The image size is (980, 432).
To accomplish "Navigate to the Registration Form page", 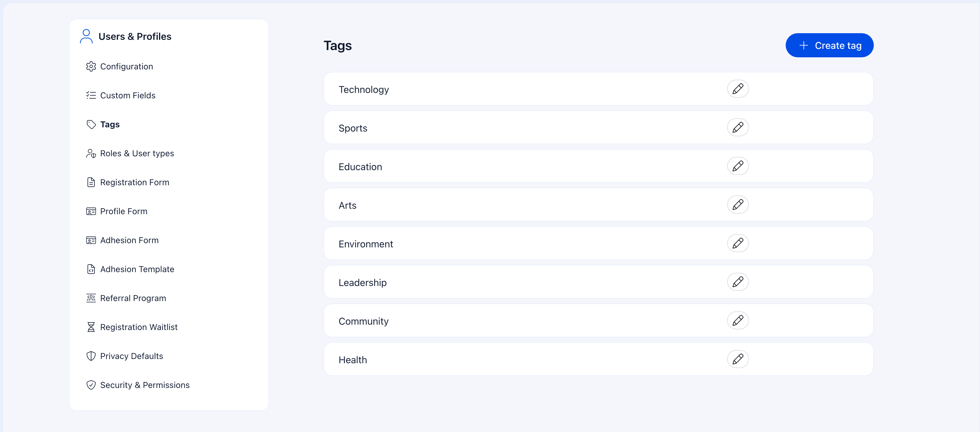I will coord(135,182).
